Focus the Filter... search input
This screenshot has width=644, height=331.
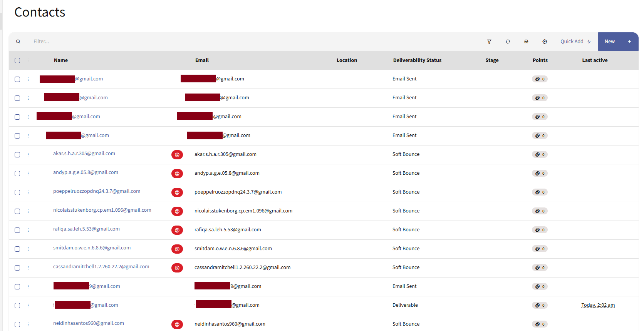pos(254,42)
